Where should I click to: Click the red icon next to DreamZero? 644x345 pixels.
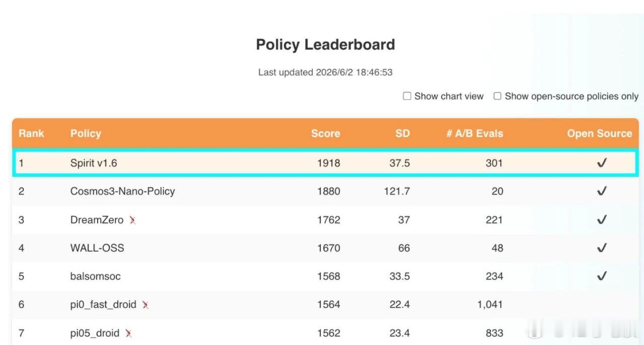click(132, 220)
